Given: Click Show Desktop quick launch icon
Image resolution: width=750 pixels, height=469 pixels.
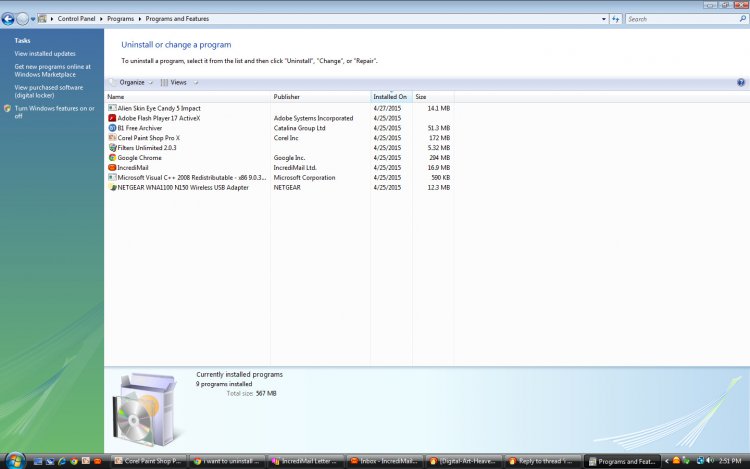Looking at the screenshot, I should click(38, 461).
